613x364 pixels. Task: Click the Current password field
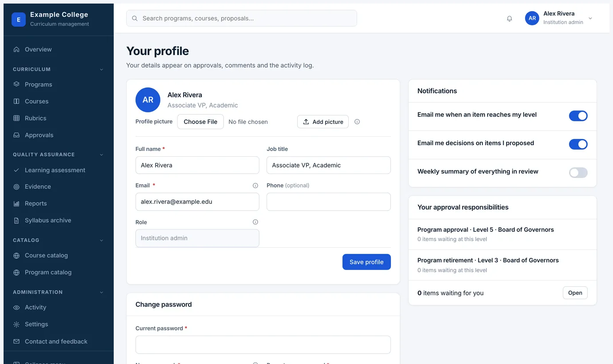click(x=263, y=345)
